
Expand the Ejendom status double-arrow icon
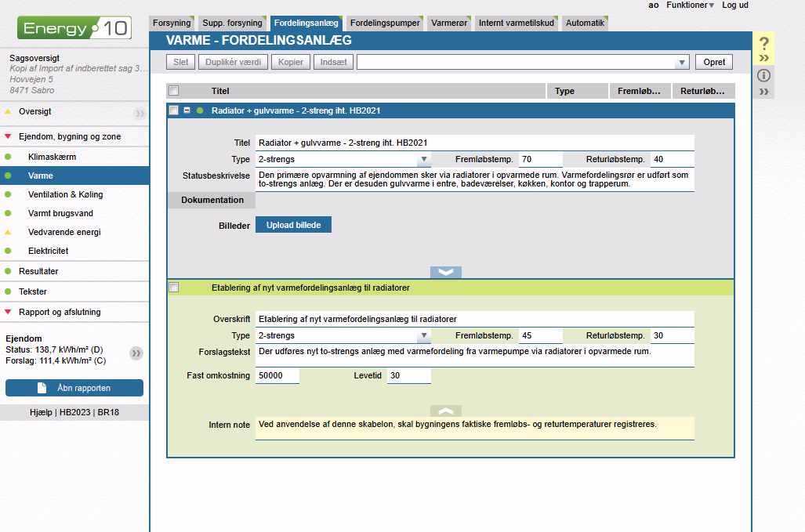tap(136, 353)
